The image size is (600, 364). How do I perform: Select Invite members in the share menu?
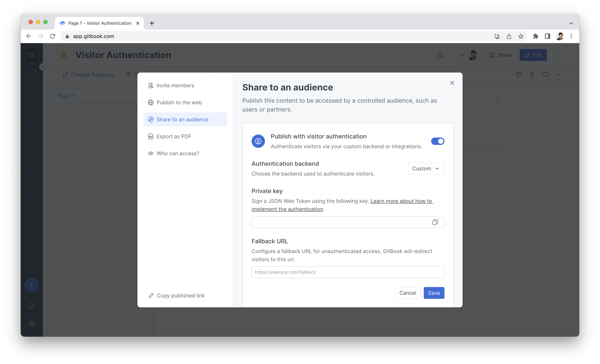click(175, 85)
